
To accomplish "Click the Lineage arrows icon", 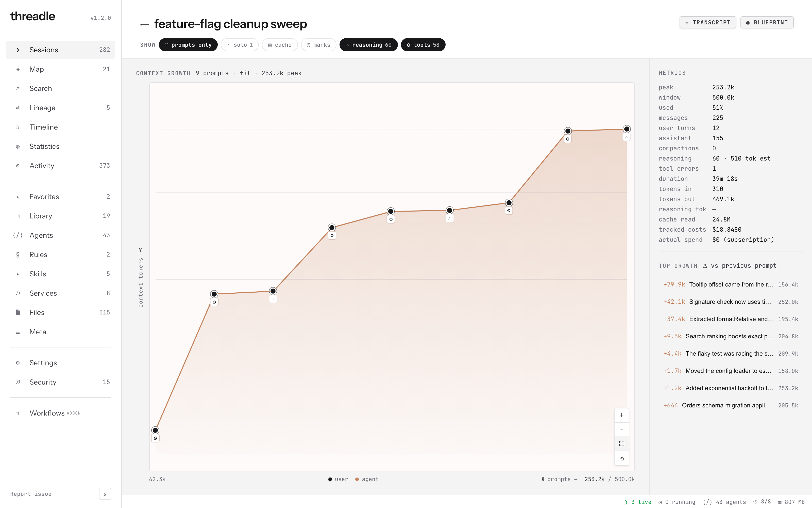I will [x=18, y=108].
